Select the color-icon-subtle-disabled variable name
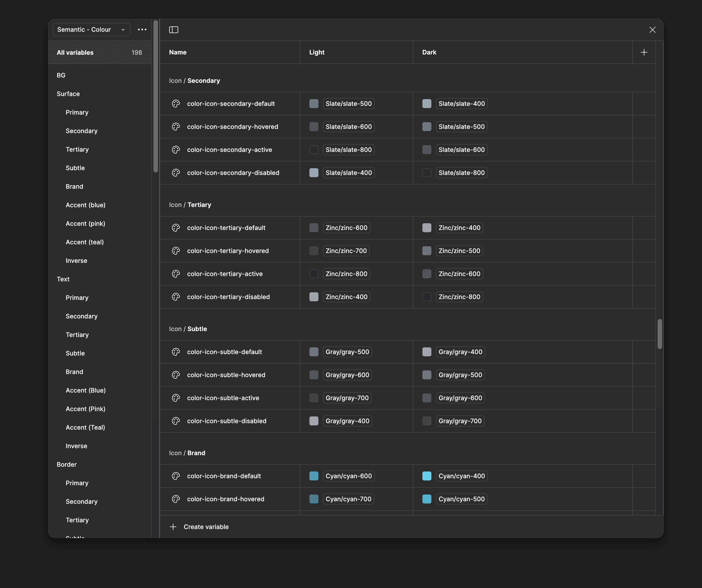 click(x=227, y=421)
